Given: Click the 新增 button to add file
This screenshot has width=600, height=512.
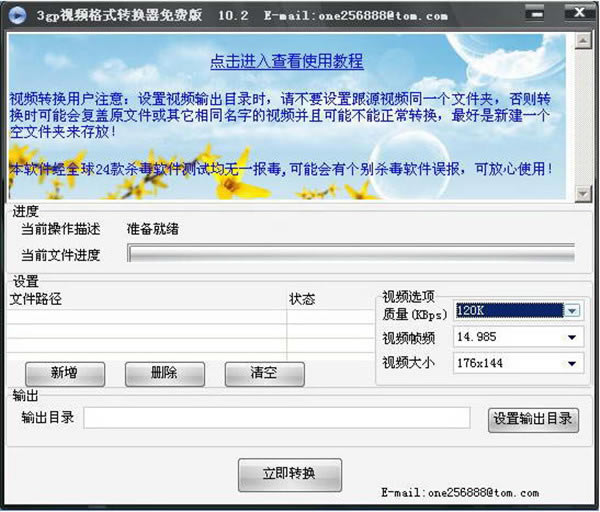Looking at the screenshot, I should 65,373.
